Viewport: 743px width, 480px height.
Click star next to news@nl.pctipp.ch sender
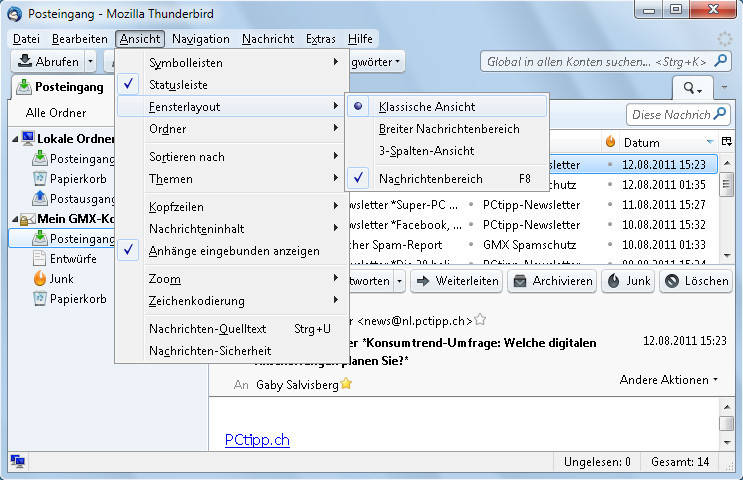[x=480, y=320]
